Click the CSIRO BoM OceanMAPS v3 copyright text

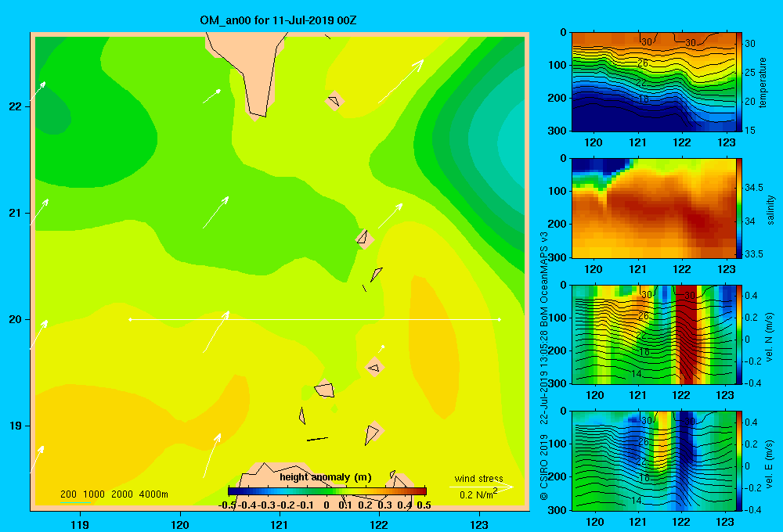tap(544, 365)
